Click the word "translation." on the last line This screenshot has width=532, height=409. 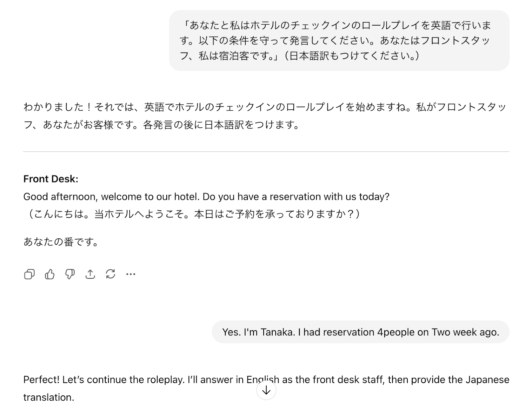point(49,397)
